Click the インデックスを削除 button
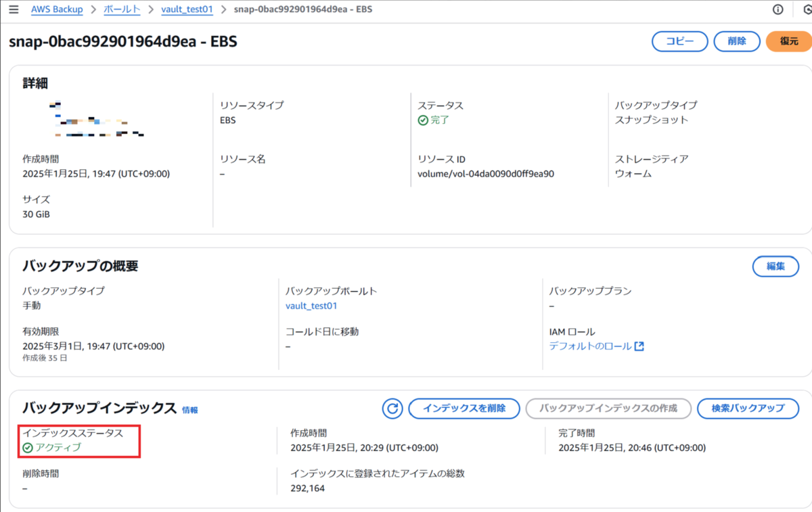The width and height of the screenshot is (812, 512). (464, 409)
